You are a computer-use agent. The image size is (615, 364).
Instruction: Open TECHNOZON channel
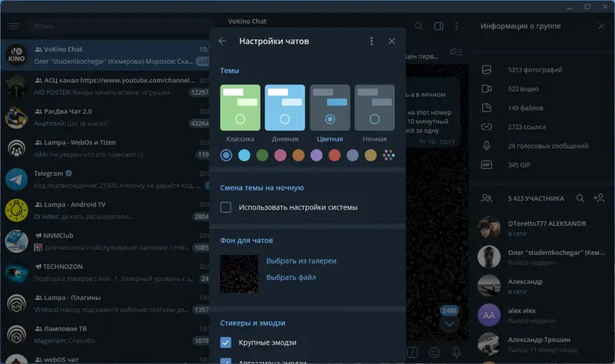[x=105, y=273]
